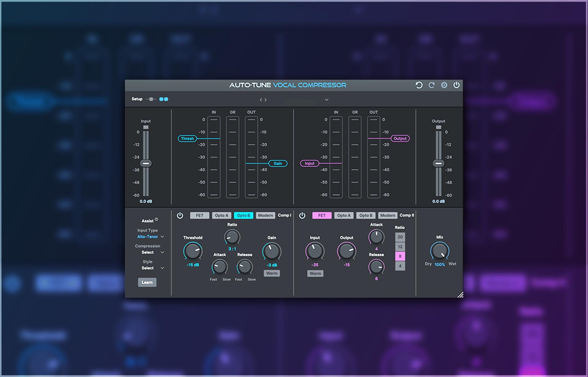588x377 pixels.
Task: Open the Input Type Alto-Tenor dropdown
Action: pyautogui.click(x=150, y=237)
